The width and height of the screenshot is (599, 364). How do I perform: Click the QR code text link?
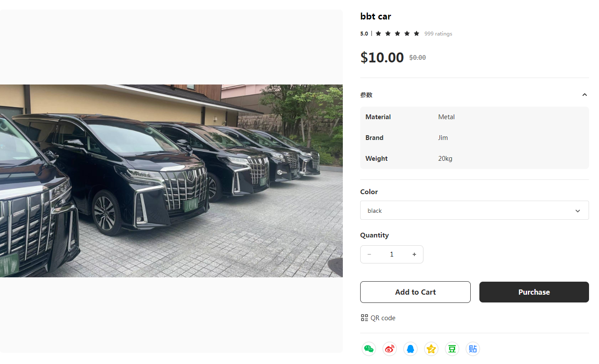(x=383, y=318)
